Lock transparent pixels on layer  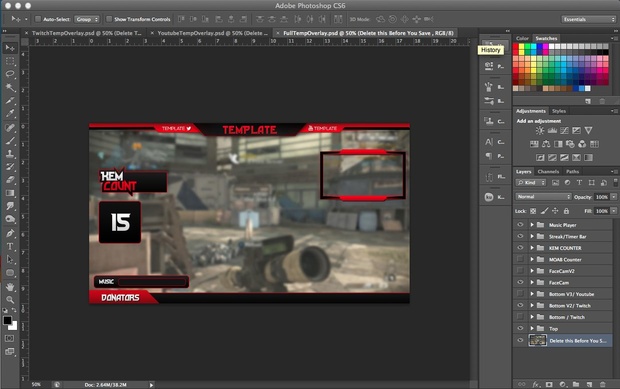point(533,211)
